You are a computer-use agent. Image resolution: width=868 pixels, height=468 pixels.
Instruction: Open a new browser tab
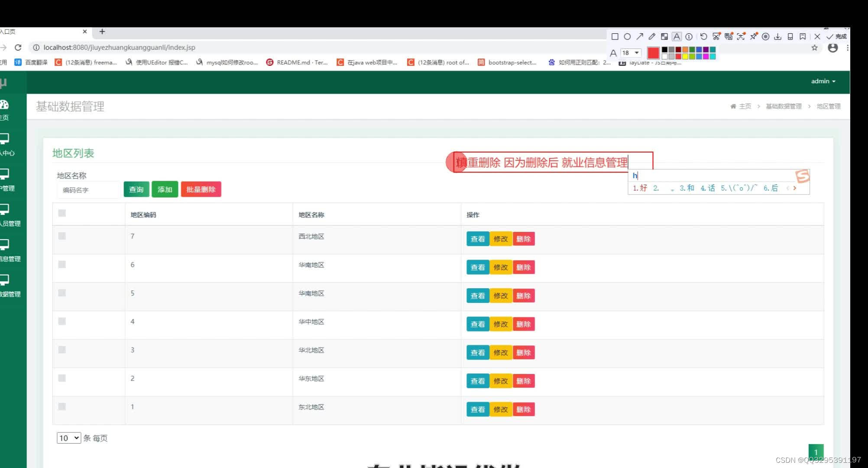point(102,31)
